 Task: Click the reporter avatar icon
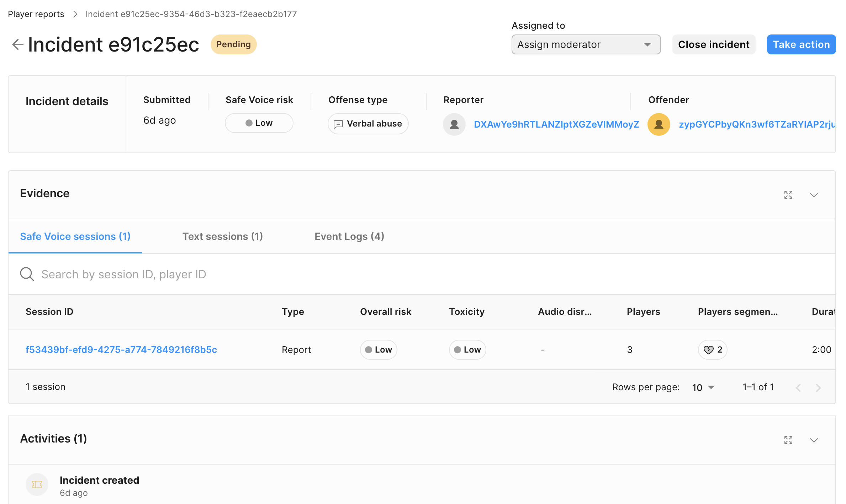point(454,124)
